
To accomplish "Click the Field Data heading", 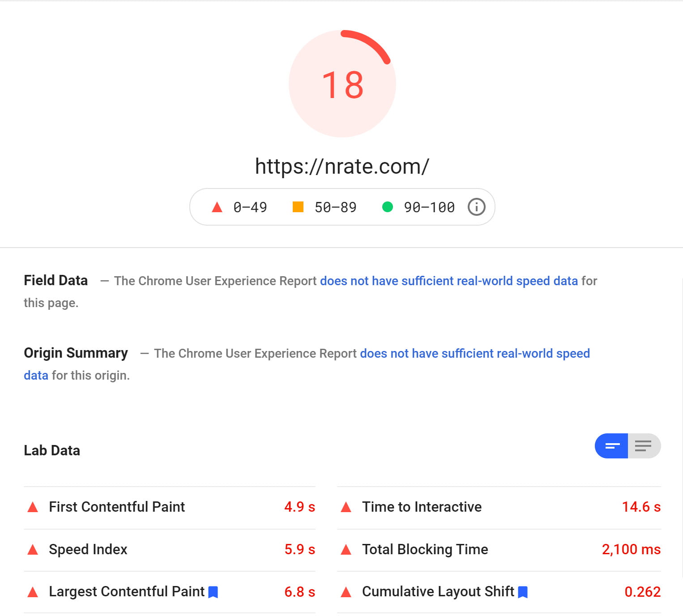I will pyautogui.click(x=56, y=280).
